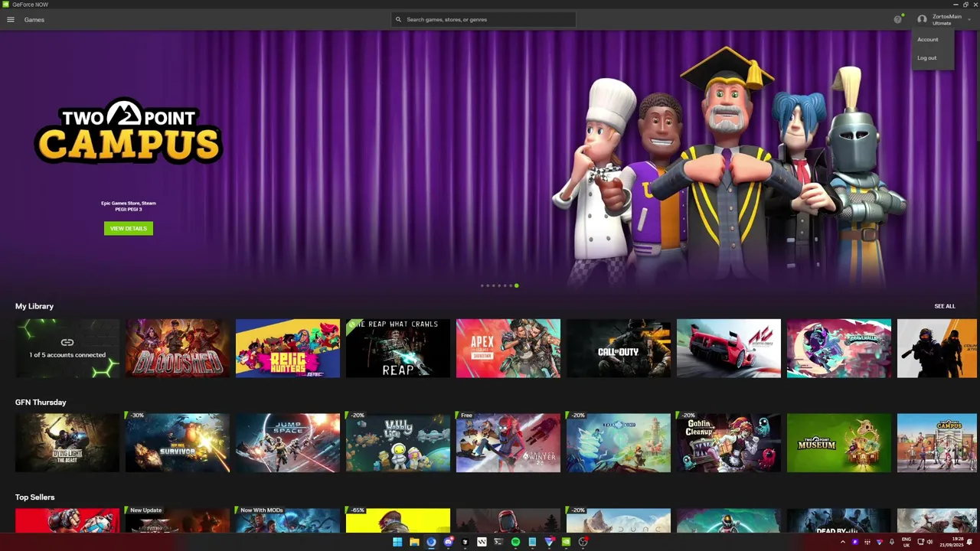Open Jump Space game tile

(x=288, y=443)
